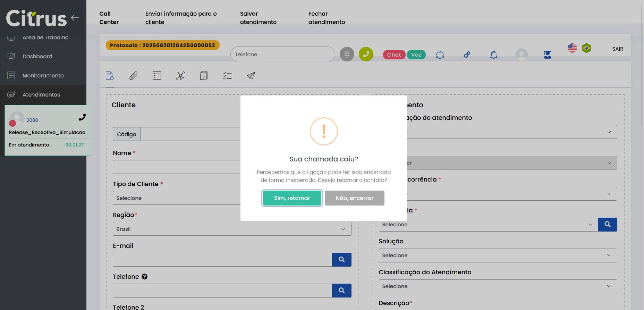Click the Telefone input field in top bar
644x310 pixels.
click(282, 55)
